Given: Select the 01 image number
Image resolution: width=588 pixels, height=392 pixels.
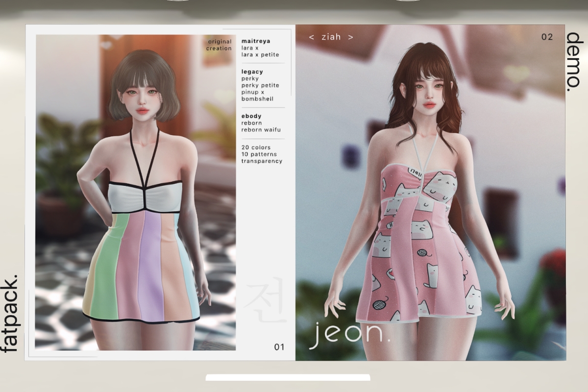Looking at the screenshot, I should (279, 347).
